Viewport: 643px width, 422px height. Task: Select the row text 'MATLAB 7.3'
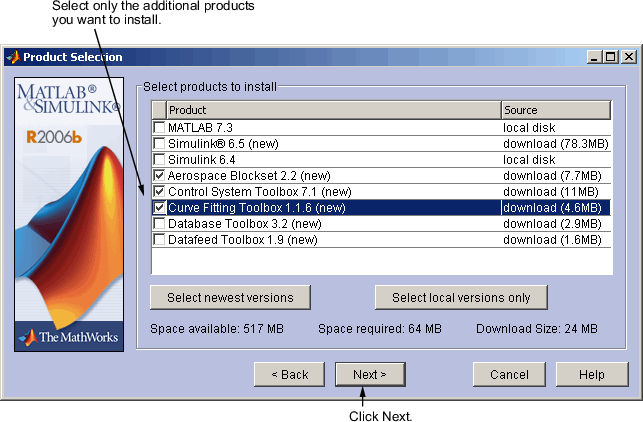(x=201, y=128)
